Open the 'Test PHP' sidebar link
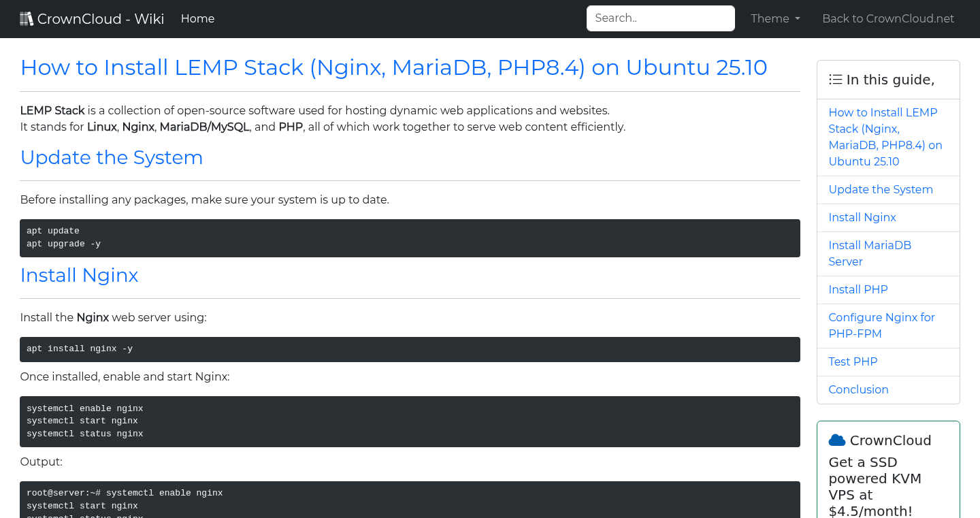This screenshot has height=518, width=980. [853, 361]
